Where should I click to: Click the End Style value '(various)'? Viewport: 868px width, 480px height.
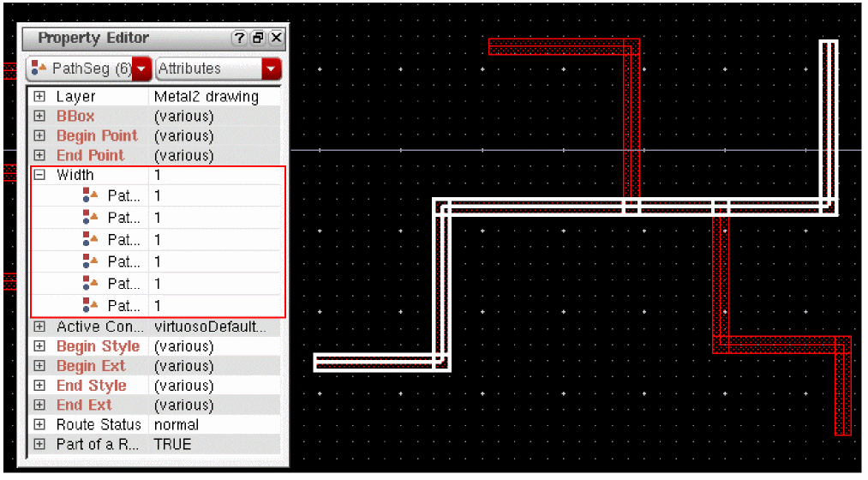[x=183, y=386]
